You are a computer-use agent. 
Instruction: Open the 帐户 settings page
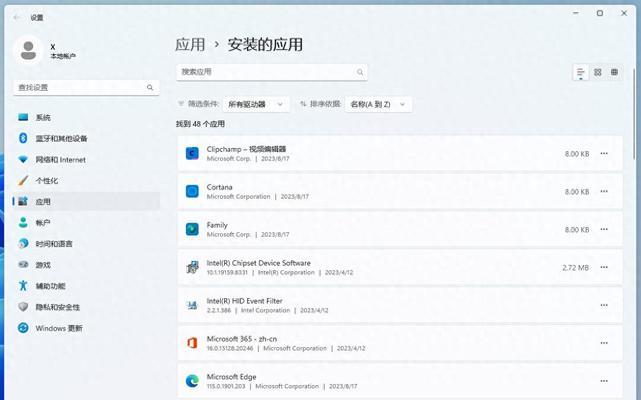click(86, 222)
